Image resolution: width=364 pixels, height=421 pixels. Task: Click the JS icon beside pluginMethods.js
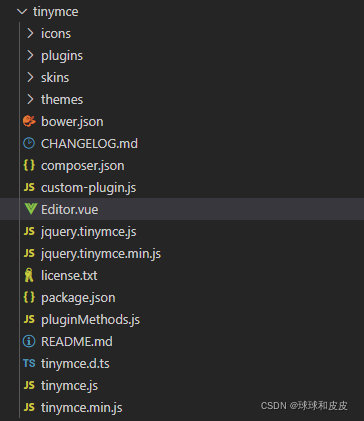pos(29,319)
